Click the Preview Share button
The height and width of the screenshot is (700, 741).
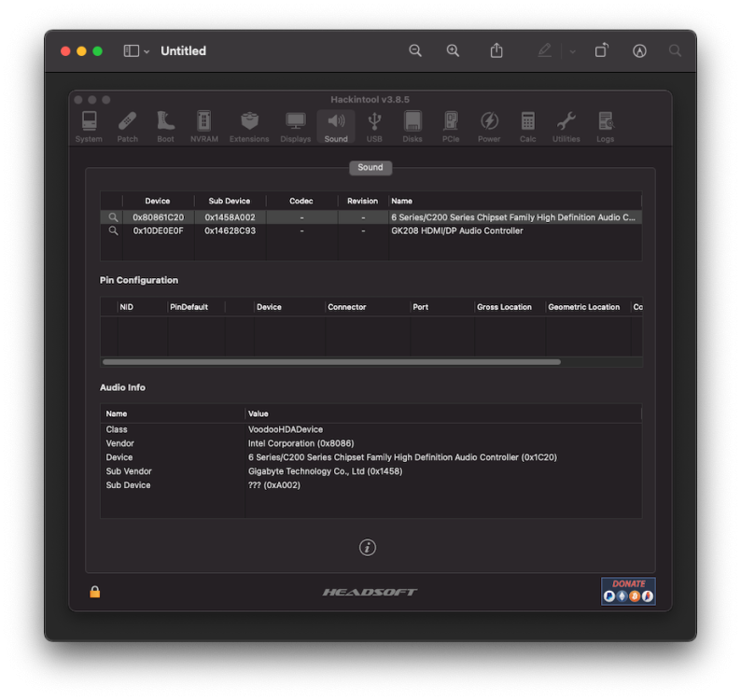[496, 50]
